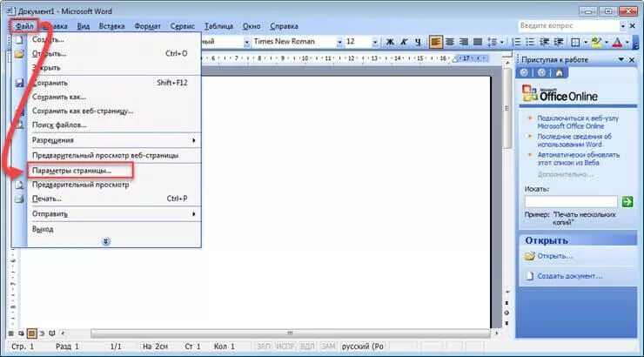
Task: Click the red Font Color button
Action: coord(617,42)
